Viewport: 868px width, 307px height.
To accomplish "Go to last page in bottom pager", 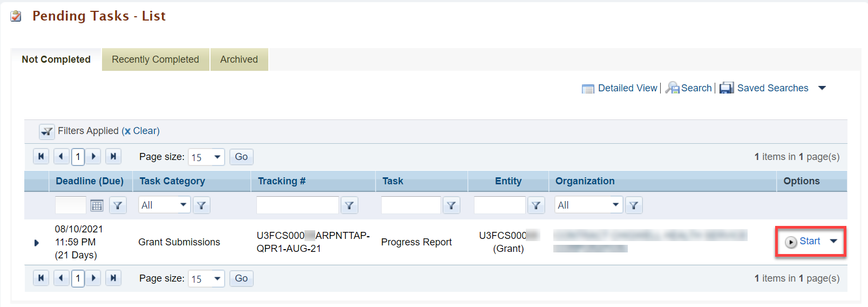I will (x=113, y=278).
